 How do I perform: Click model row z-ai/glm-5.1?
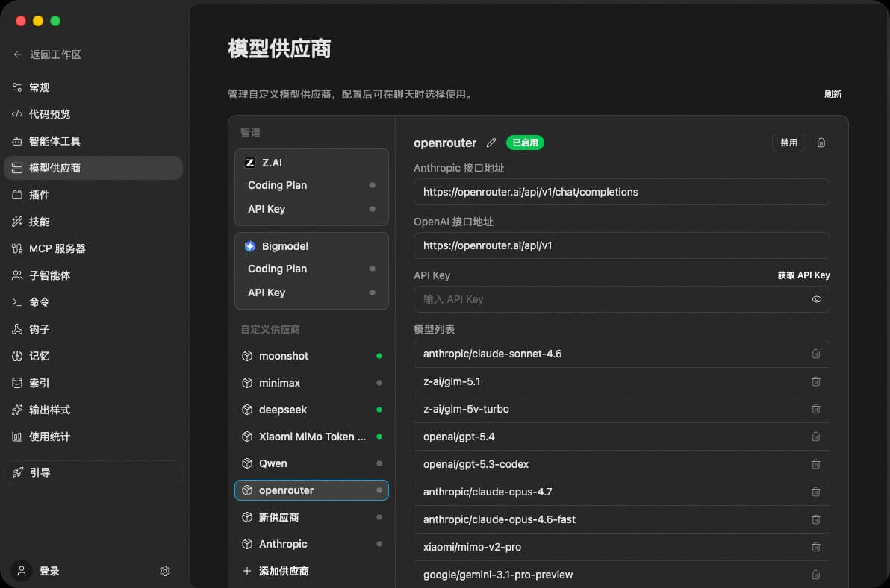[x=621, y=381]
